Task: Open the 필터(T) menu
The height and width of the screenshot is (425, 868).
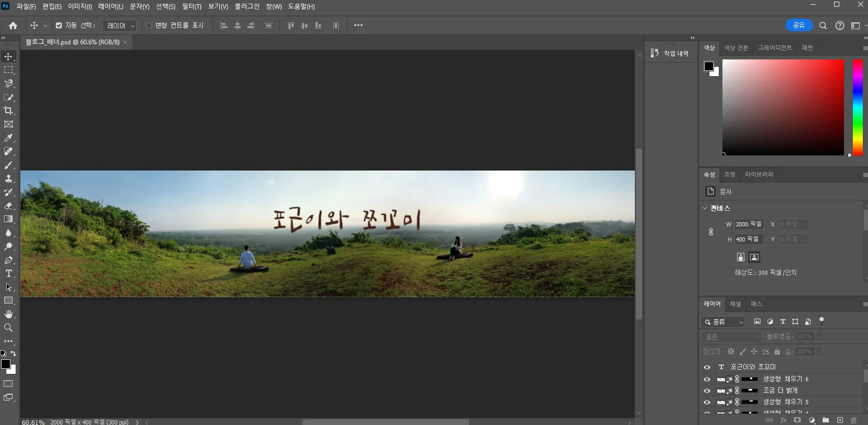Action: point(191,7)
